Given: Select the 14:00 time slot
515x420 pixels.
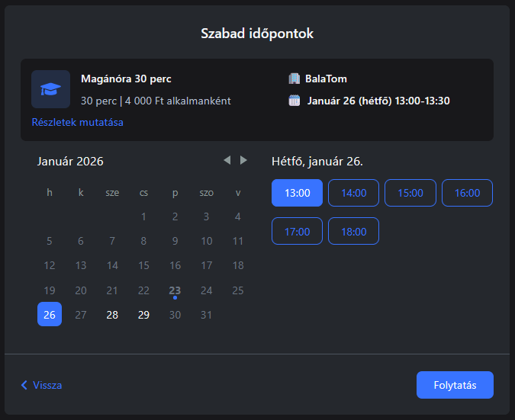Looking at the screenshot, I should (353, 193).
